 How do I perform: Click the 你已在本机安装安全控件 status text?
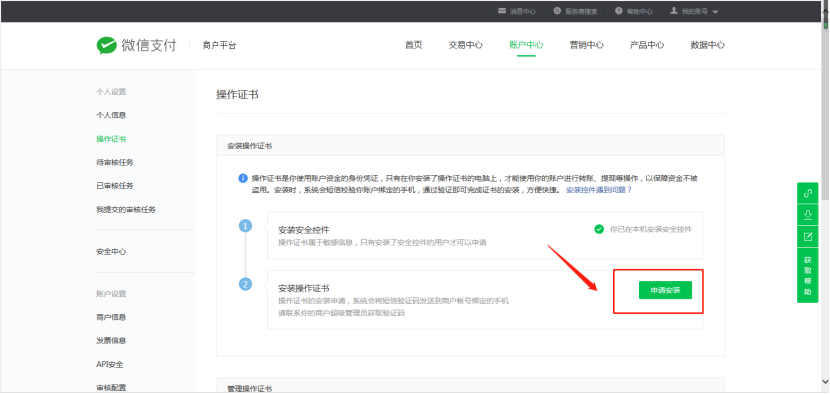click(651, 229)
